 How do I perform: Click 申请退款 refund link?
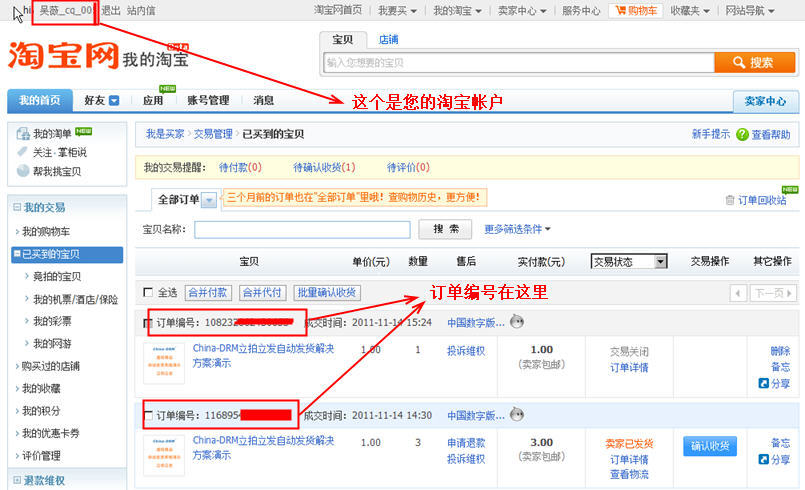(466, 443)
